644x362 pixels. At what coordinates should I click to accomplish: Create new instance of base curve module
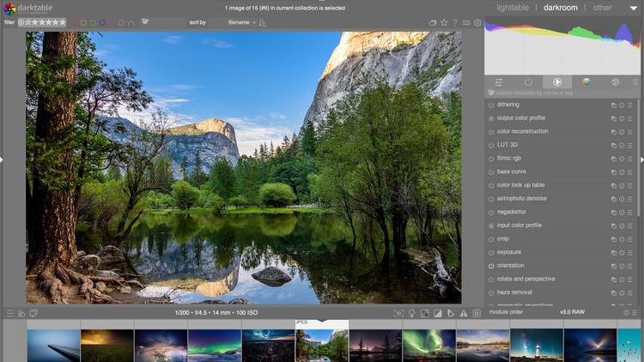[x=614, y=172]
